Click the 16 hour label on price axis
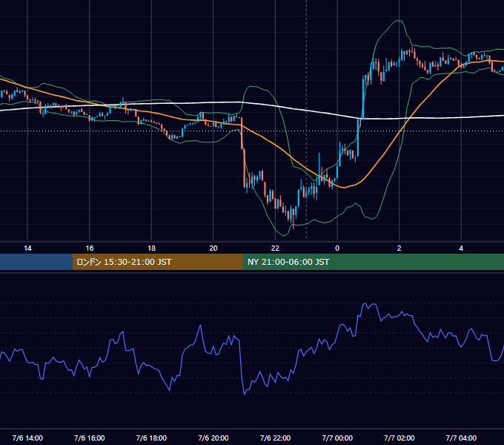This screenshot has height=445, width=504. 90,248
